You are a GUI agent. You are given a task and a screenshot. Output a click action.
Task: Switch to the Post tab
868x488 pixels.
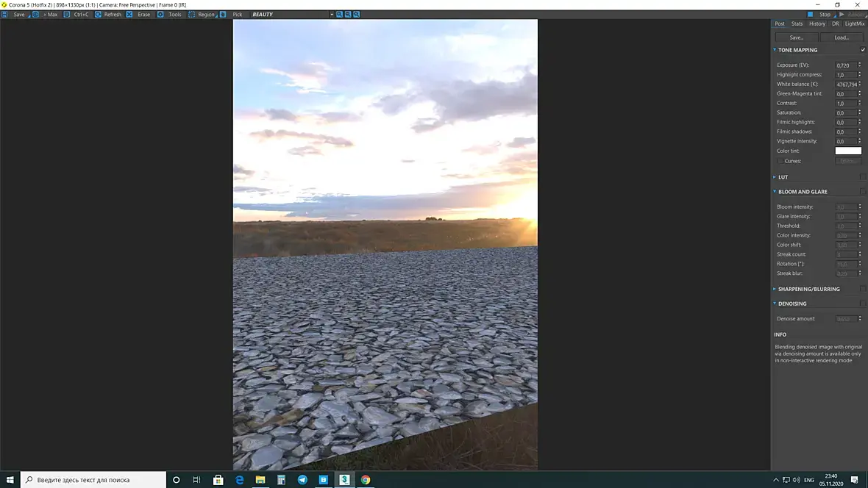point(780,24)
